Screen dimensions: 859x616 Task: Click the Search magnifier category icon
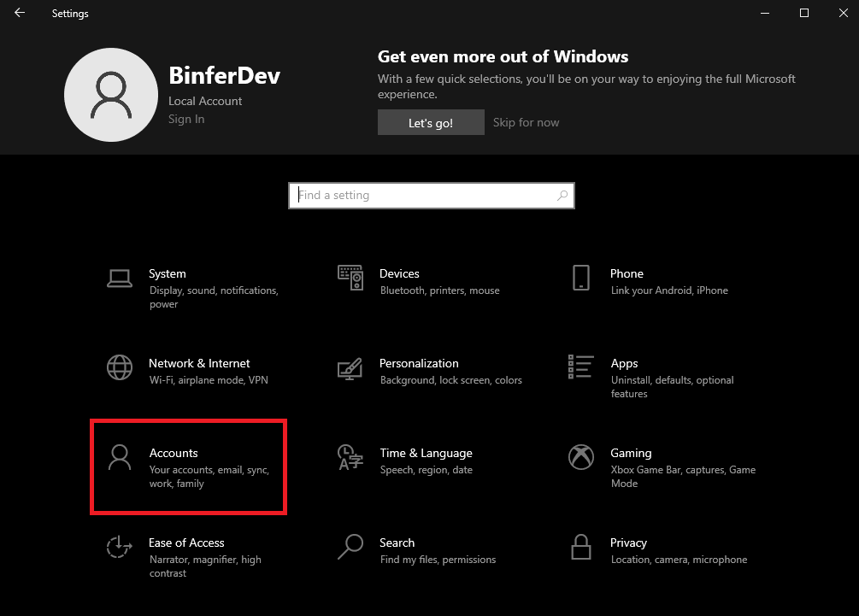pos(350,547)
